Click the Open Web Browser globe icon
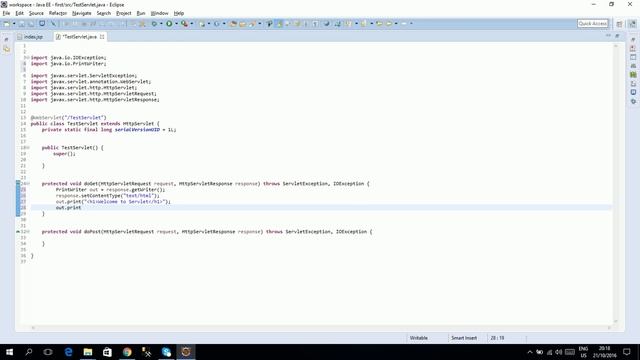Viewport: 640px width, 360px height. pyautogui.click(x=327, y=24)
